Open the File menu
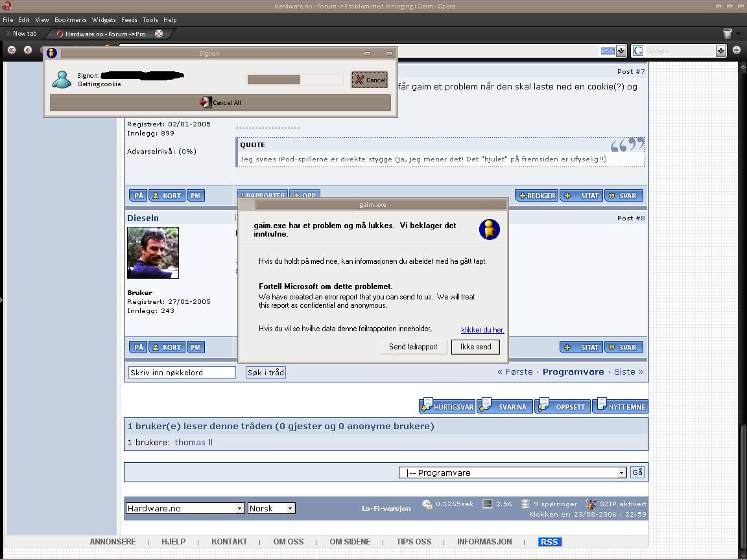The width and height of the screenshot is (747, 560). click(x=8, y=19)
